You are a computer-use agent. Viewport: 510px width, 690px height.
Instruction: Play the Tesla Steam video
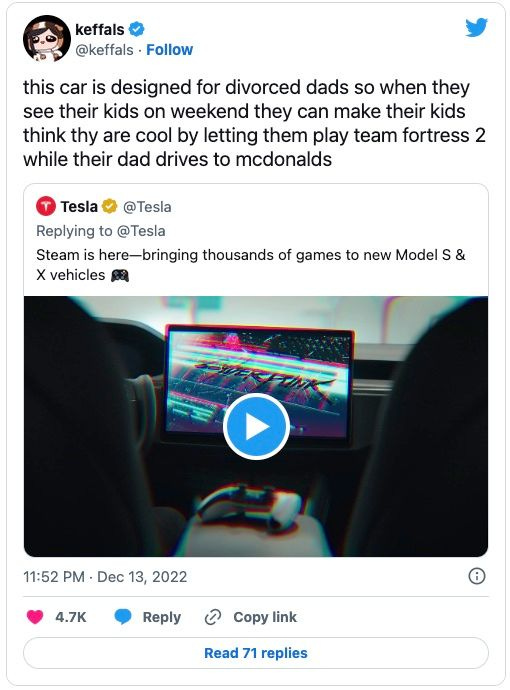click(x=256, y=426)
